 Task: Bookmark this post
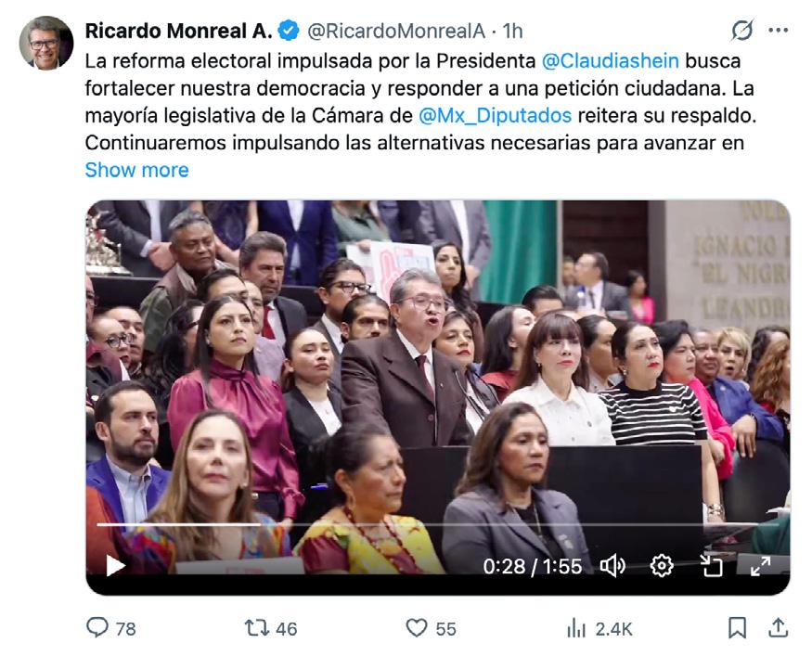pos(738,628)
